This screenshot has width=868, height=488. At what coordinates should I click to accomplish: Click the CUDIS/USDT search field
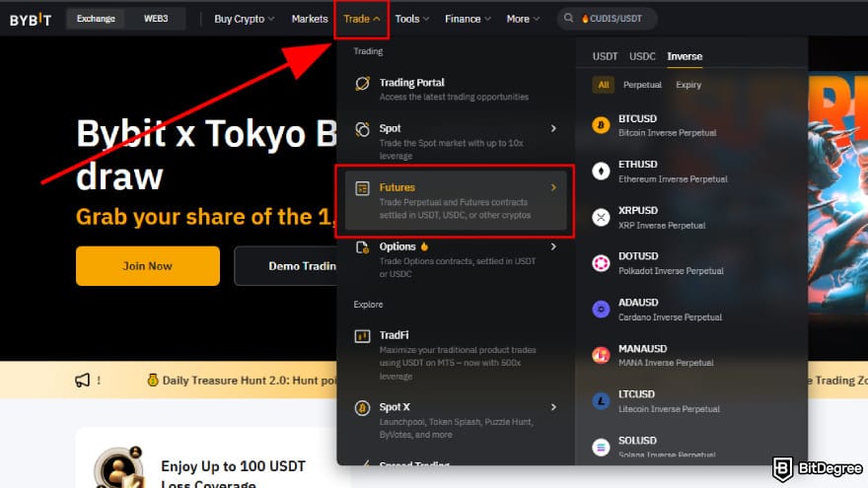(x=608, y=19)
